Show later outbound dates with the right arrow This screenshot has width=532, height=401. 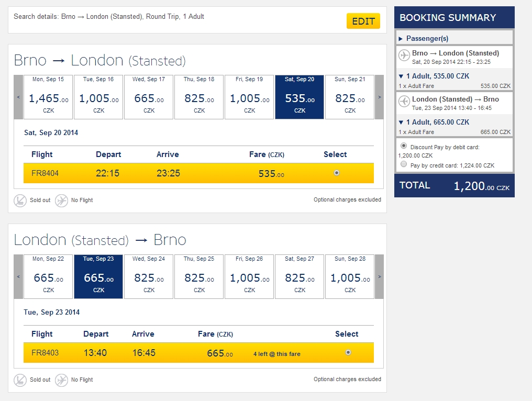click(379, 97)
